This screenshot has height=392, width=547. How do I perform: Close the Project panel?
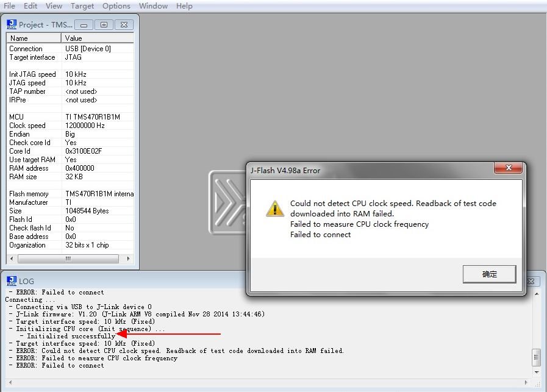(x=124, y=25)
